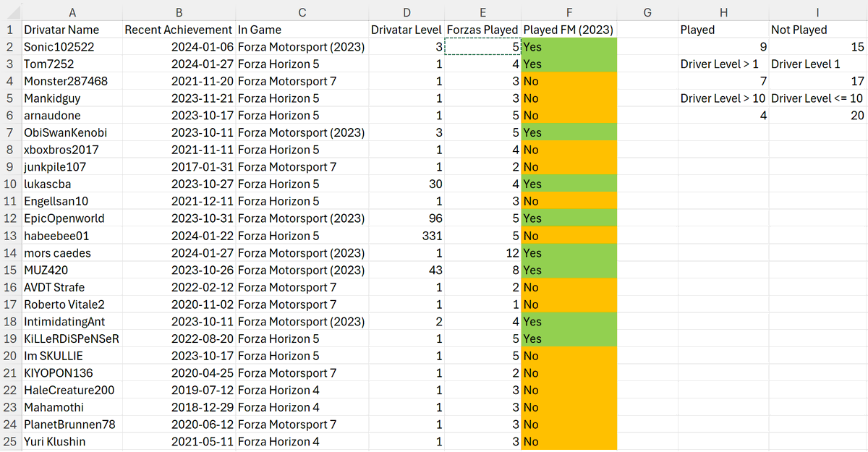The height and width of the screenshot is (452, 868).
Task: Select row 13 header
Action: pyautogui.click(x=11, y=236)
